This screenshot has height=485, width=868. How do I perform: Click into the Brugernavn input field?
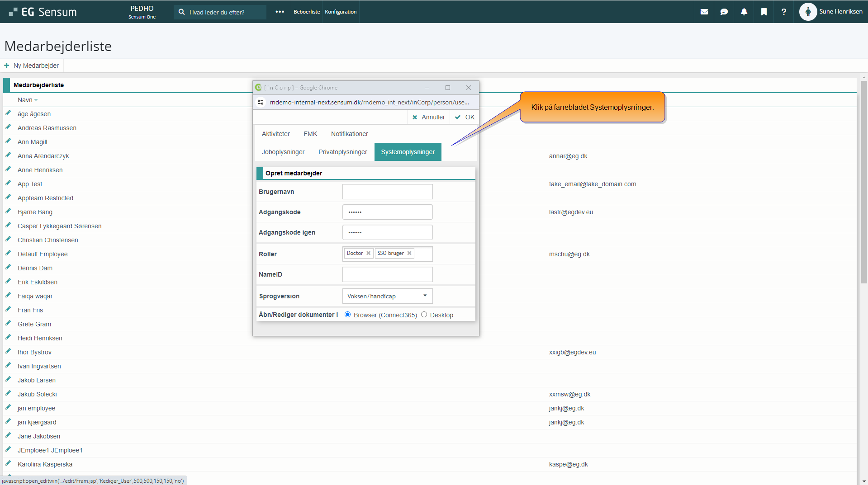pos(387,192)
